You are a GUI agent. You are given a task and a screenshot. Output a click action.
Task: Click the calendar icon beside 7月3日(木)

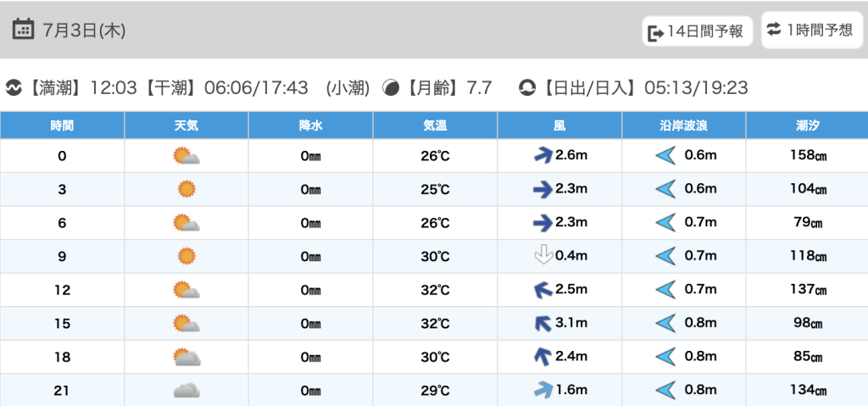pos(24,30)
